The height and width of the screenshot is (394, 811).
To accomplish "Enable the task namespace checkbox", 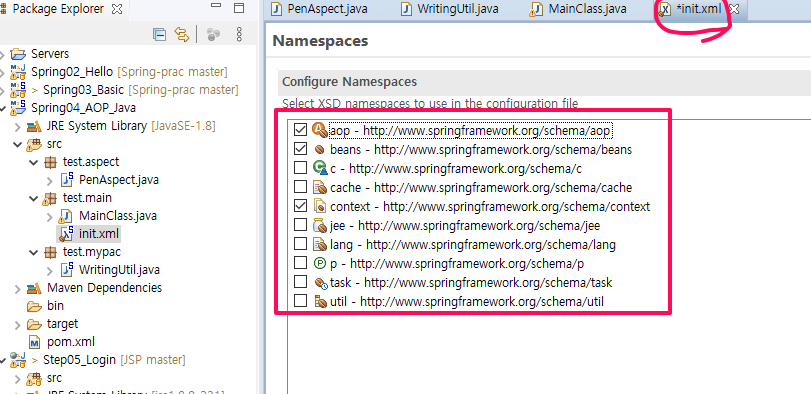I will tap(300, 282).
